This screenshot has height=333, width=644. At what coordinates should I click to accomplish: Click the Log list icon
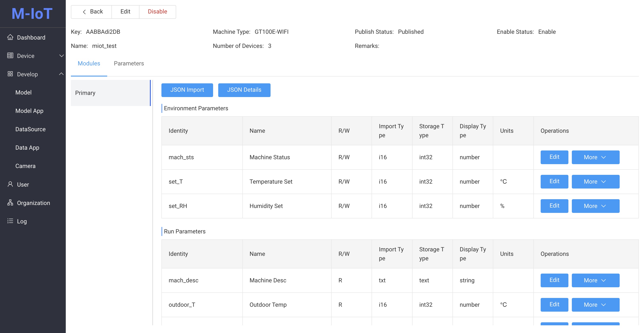pyautogui.click(x=10, y=221)
